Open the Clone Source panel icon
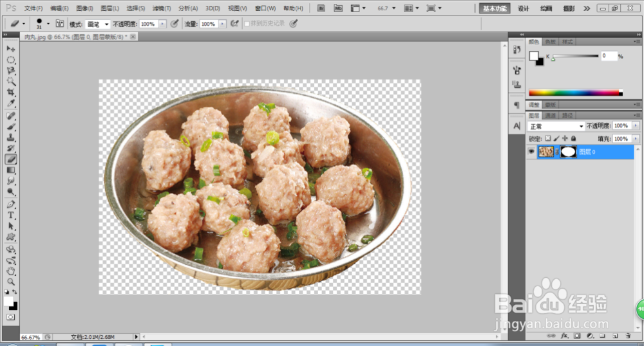644x346 pixels. 516,84
